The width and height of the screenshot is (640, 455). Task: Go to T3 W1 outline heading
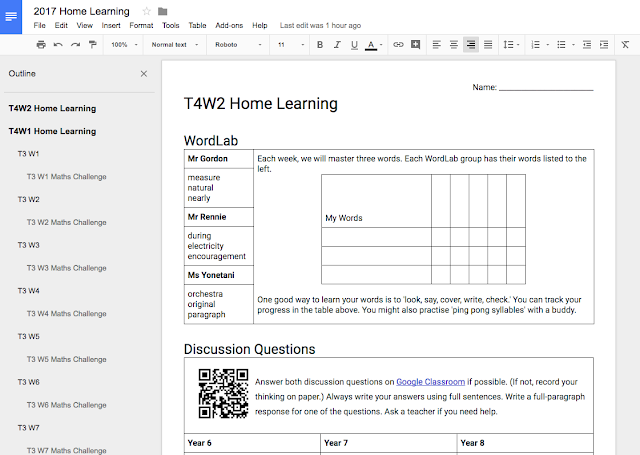click(x=28, y=154)
